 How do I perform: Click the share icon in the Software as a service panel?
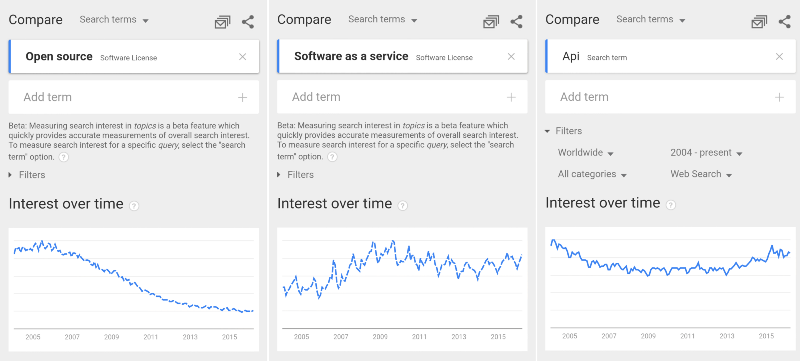click(x=516, y=22)
